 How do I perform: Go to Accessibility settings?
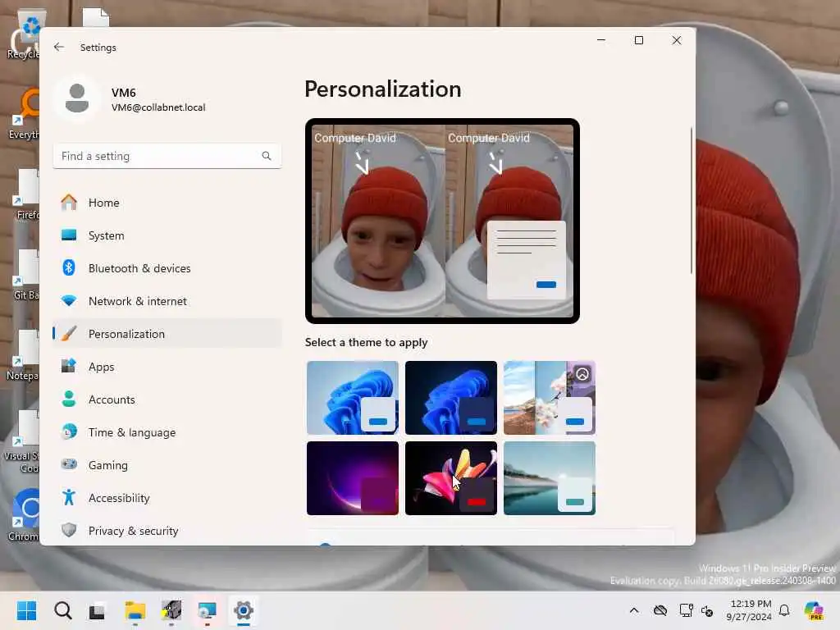coord(167,498)
